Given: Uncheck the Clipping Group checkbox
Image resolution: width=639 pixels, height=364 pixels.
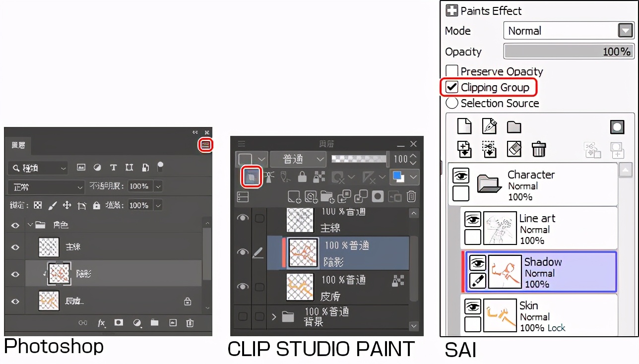Looking at the screenshot, I should (452, 87).
